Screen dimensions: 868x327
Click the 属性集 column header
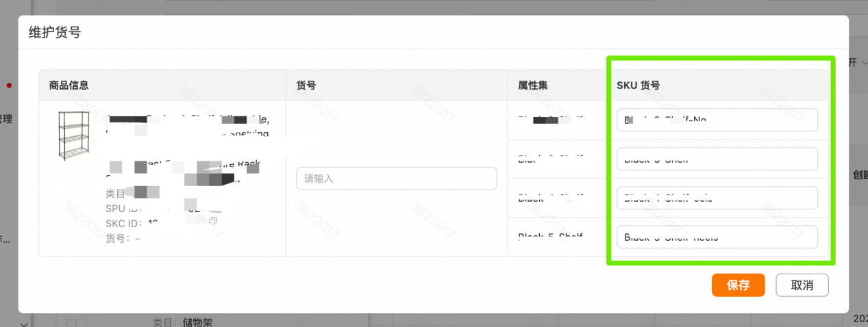(x=533, y=86)
